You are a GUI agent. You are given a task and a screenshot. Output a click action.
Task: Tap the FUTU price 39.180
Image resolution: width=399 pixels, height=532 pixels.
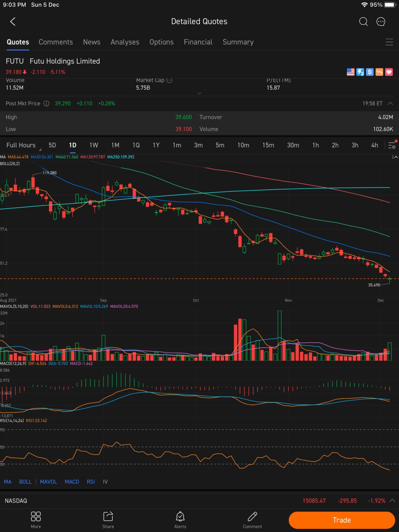point(13,72)
